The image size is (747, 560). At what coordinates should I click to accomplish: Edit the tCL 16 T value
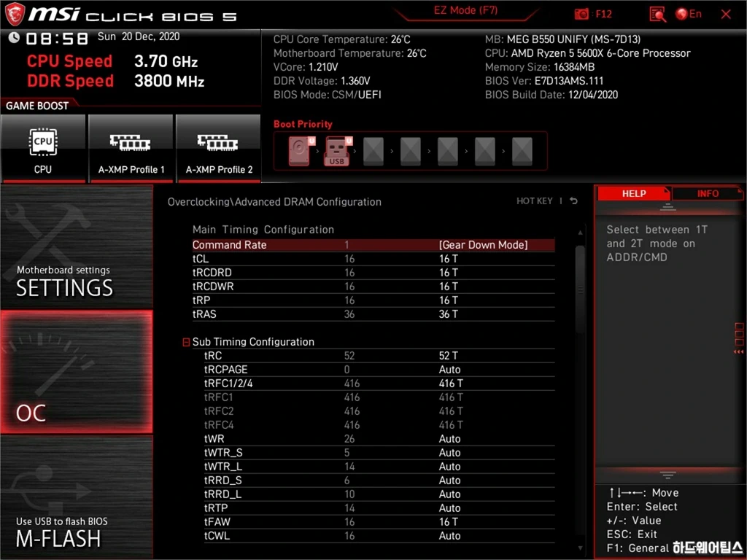coord(449,259)
